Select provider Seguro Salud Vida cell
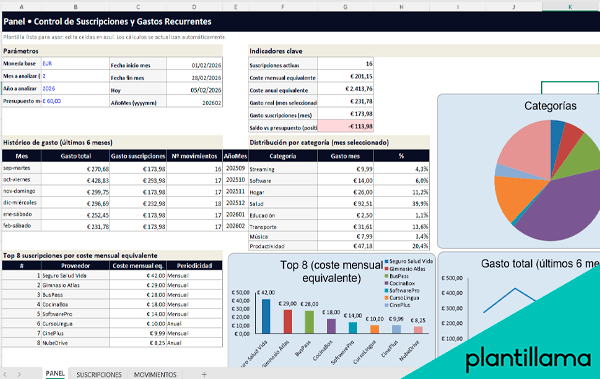The image size is (600, 379). (x=75, y=276)
